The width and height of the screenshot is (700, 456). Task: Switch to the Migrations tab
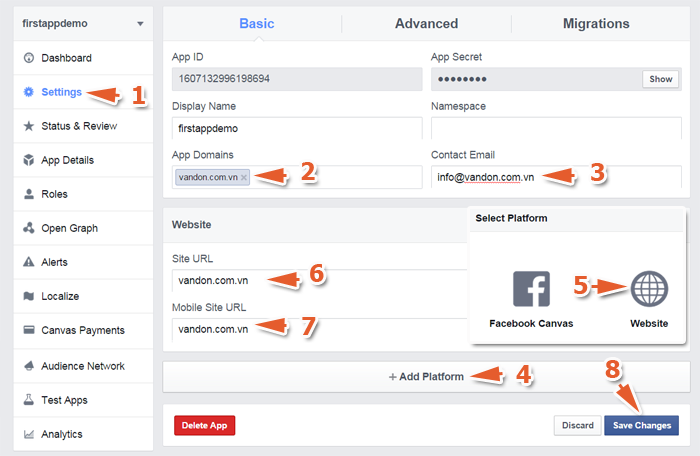pyautogui.click(x=596, y=23)
